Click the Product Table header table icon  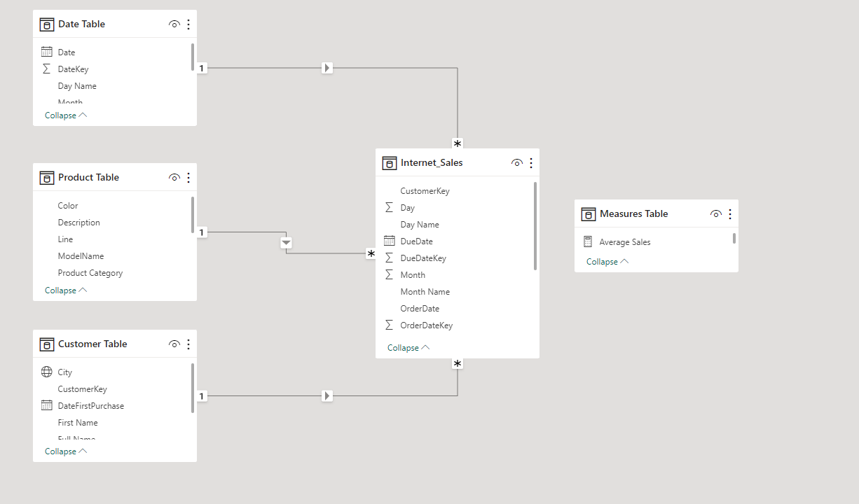(x=47, y=178)
